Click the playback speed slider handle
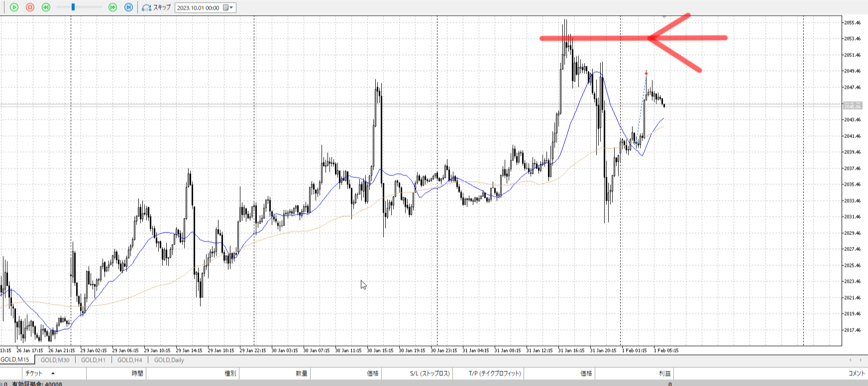 point(73,7)
